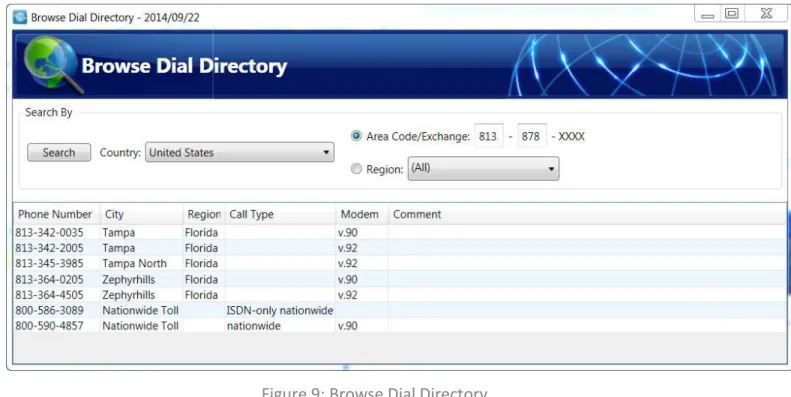Click Zephyrhills in the 813-364-0205 row
Viewport: 791px width, 397px height.
point(129,279)
